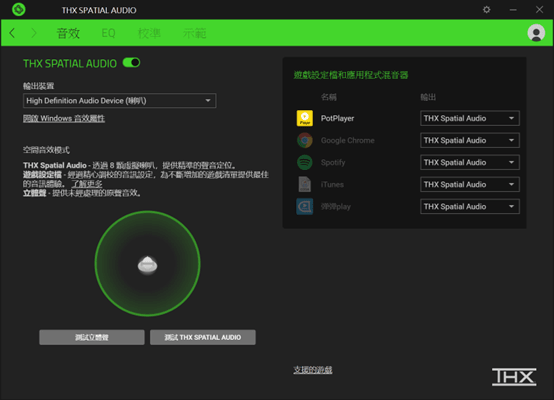
Task: Click the 弹弹play name text
Action: 336,206
